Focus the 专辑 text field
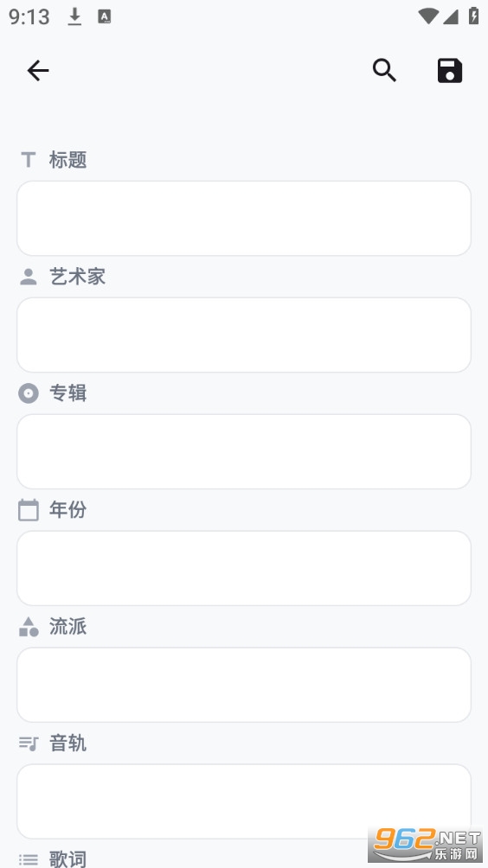Screen dimensions: 488x868 [244, 451]
